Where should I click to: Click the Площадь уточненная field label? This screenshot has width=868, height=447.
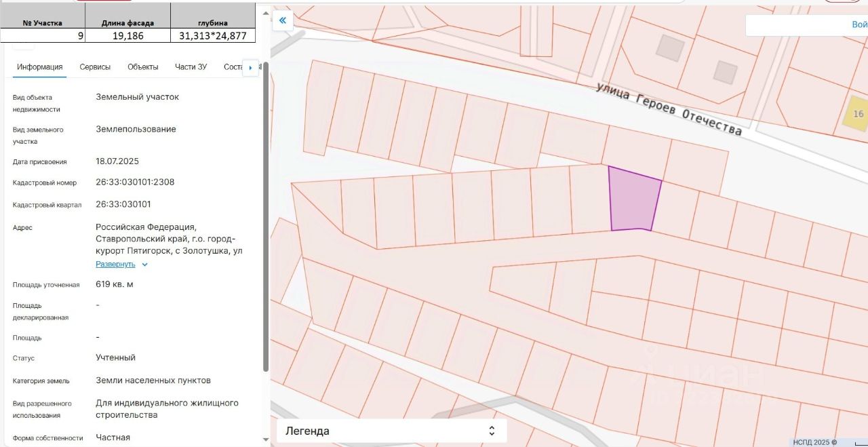[x=46, y=285]
